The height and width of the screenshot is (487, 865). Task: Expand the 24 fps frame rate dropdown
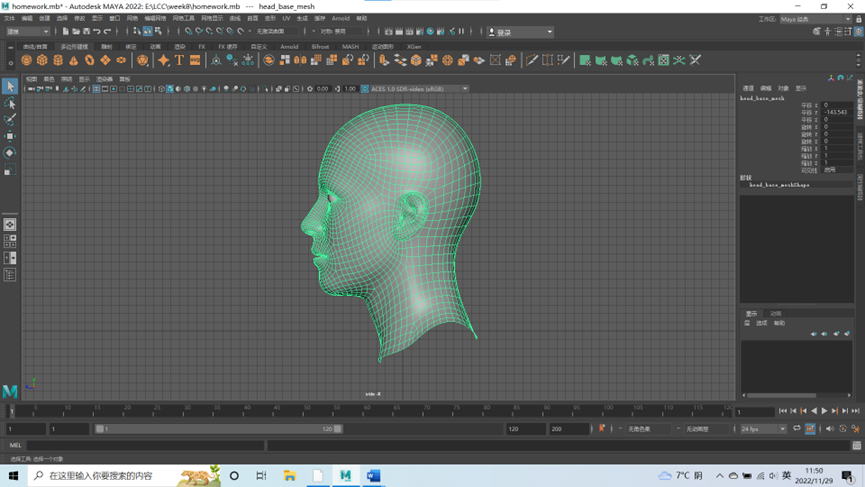764,429
